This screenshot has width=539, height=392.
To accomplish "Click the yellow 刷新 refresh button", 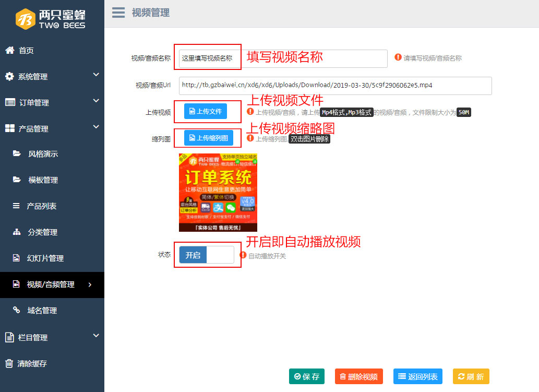I will pos(471,376).
